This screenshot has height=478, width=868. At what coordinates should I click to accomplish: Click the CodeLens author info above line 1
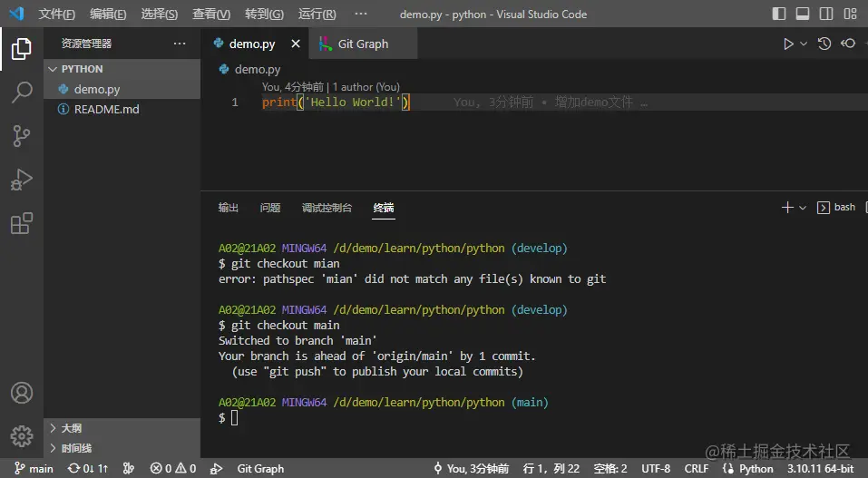point(330,87)
